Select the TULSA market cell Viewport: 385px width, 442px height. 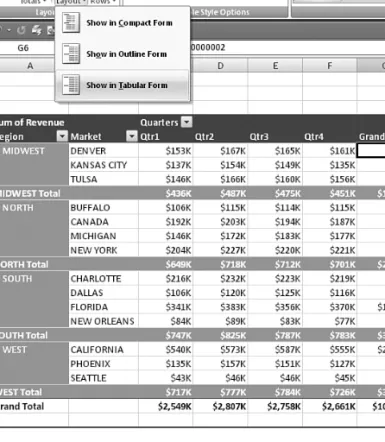point(103,179)
